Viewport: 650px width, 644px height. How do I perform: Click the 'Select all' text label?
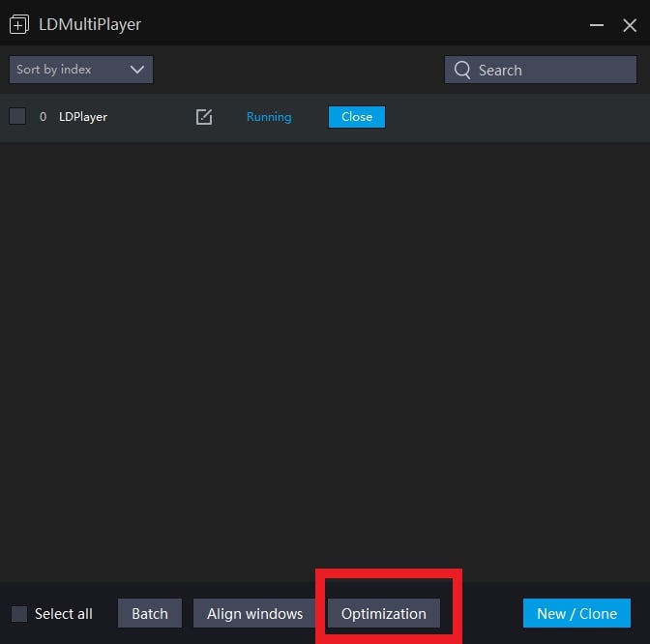(64, 614)
